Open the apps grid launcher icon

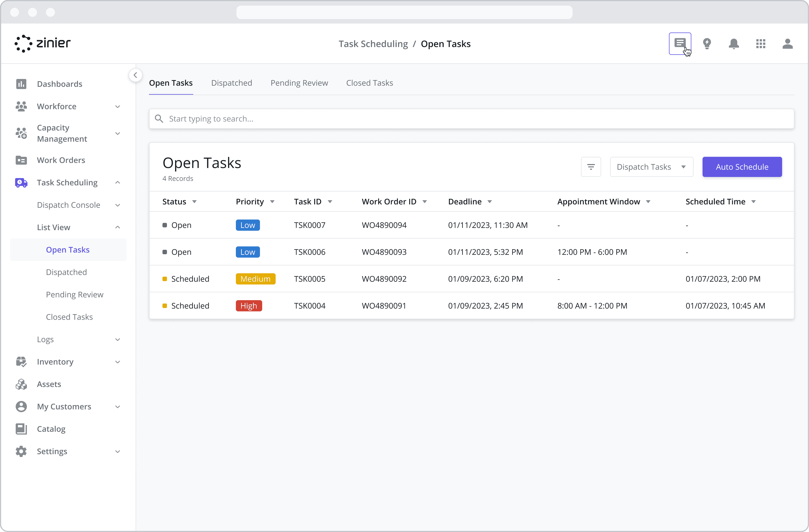pos(760,43)
